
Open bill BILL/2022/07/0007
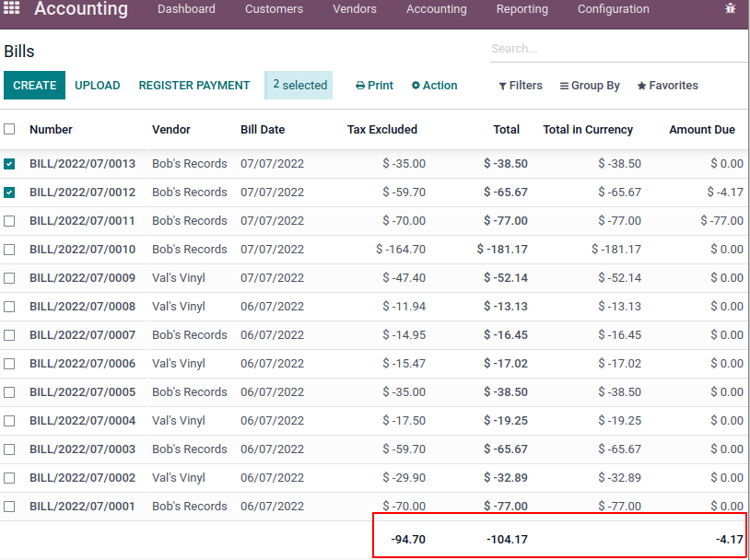(x=82, y=334)
